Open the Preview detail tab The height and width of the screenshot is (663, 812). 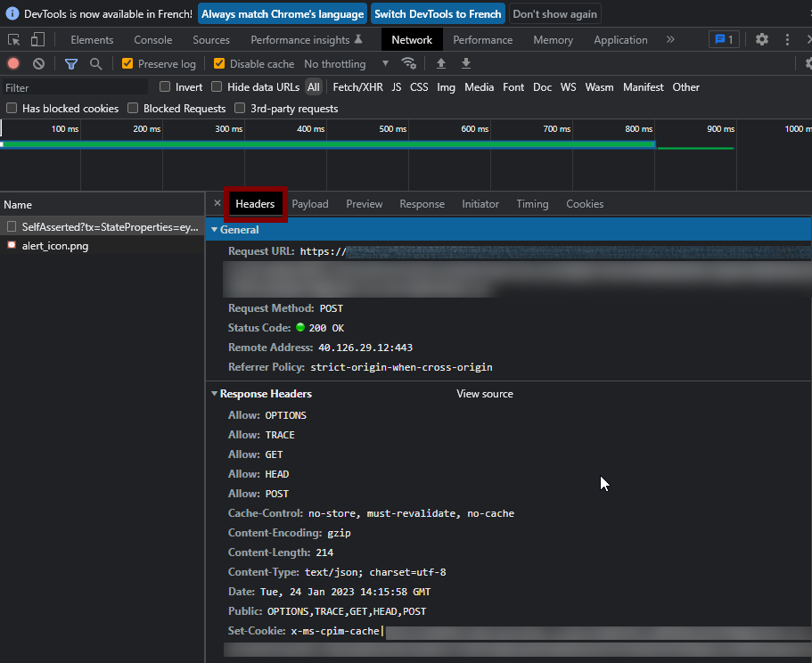coord(365,204)
